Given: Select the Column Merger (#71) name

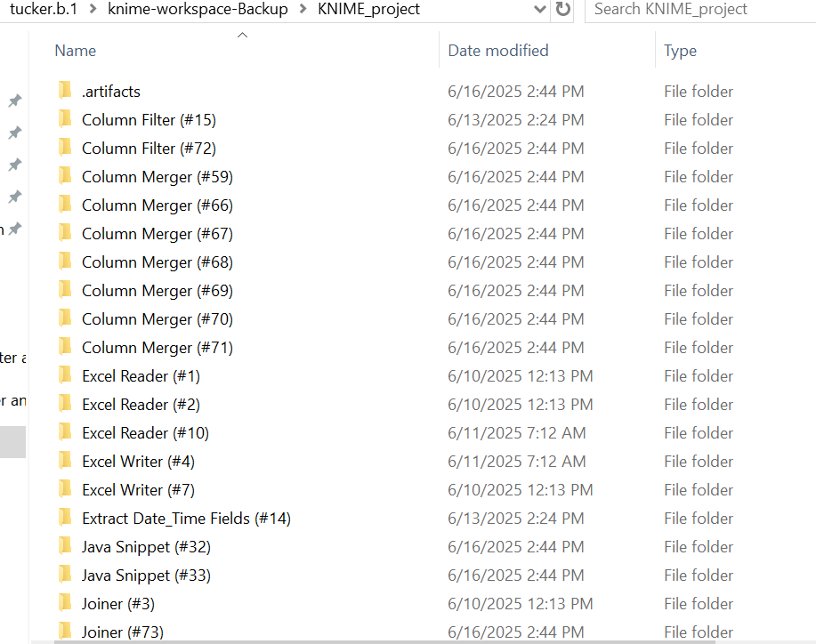Looking at the screenshot, I should tap(158, 348).
